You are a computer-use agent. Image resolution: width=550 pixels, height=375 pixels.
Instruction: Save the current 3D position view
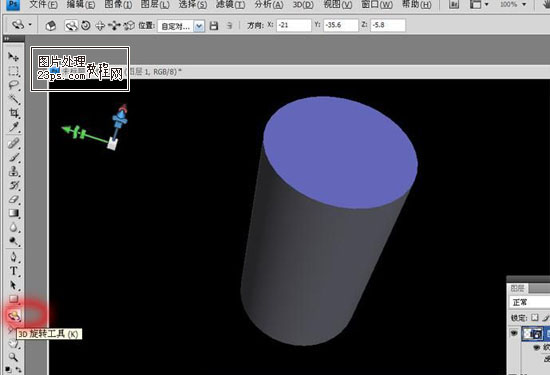pyautogui.click(x=214, y=25)
